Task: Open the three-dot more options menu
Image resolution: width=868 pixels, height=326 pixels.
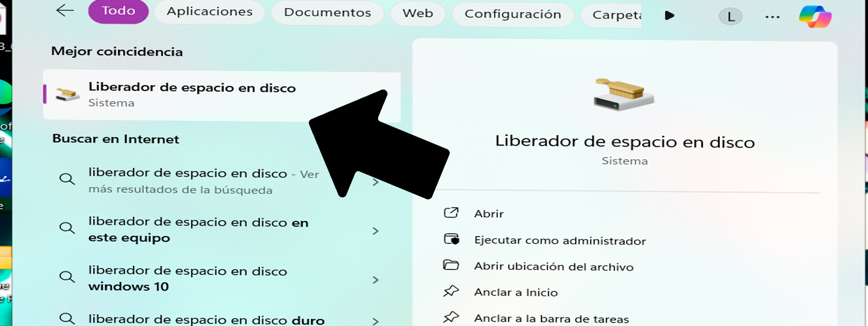Action: pyautogui.click(x=773, y=17)
